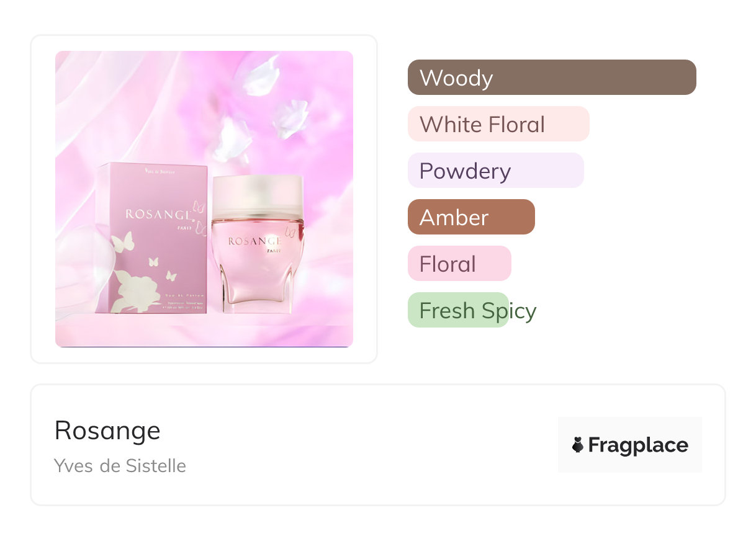This screenshot has width=756, height=536.
Task: Select the White Floral accord bar
Action: click(x=498, y=124)
